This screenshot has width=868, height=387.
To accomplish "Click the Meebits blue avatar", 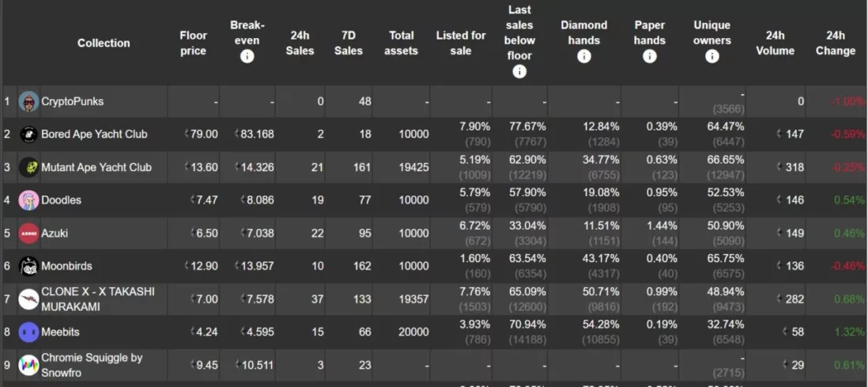I will coord(28,332).
